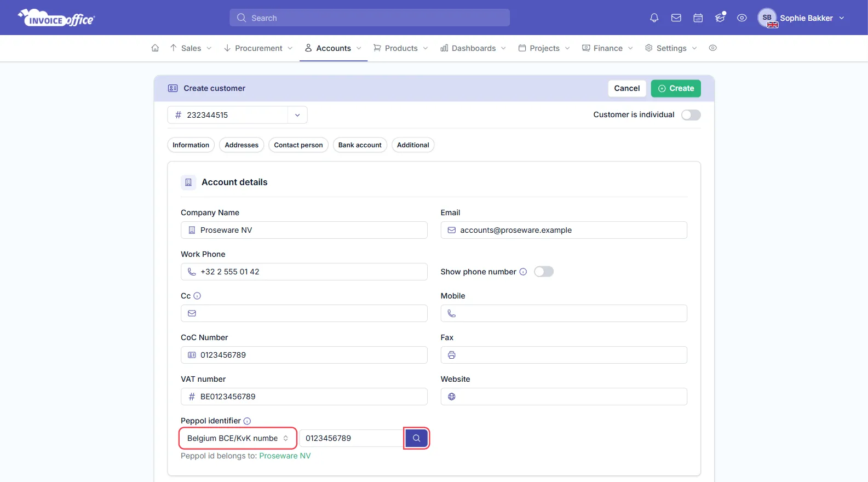Open the calendar icon in header
The height and width of the screenshot is (482, 868).
[698, 18]
